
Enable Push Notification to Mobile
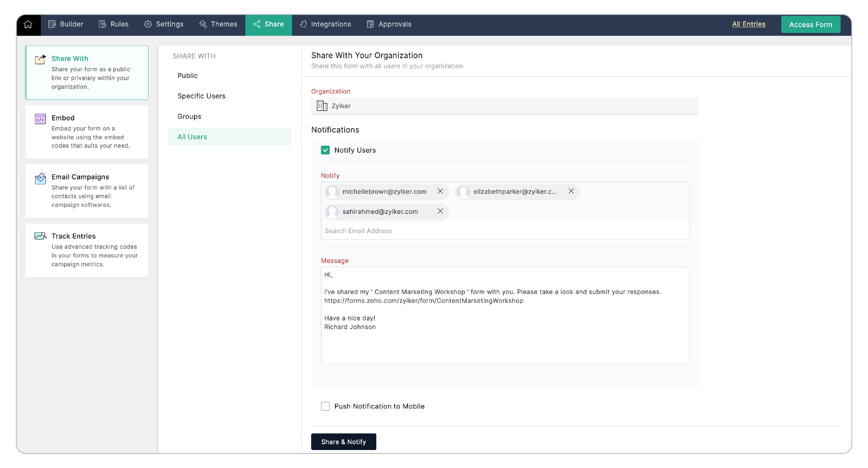[x=325, y=406]
